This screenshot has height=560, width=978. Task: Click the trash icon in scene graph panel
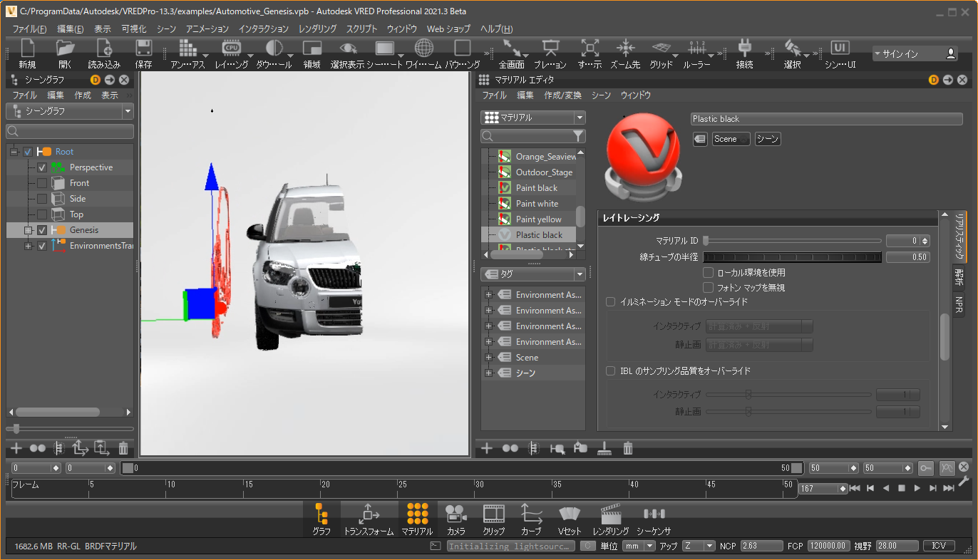[x=123, y=448]
